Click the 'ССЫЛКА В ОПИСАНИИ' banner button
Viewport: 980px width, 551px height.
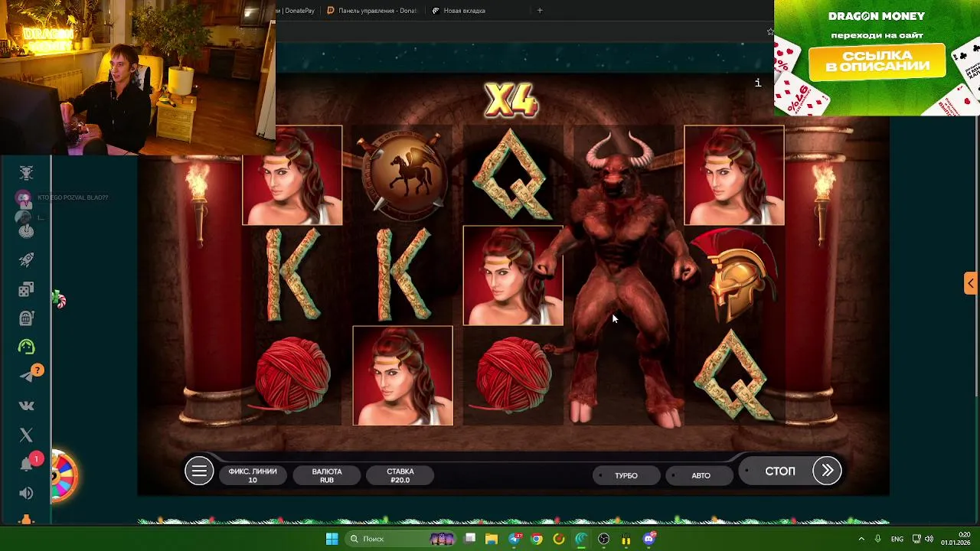877,62
